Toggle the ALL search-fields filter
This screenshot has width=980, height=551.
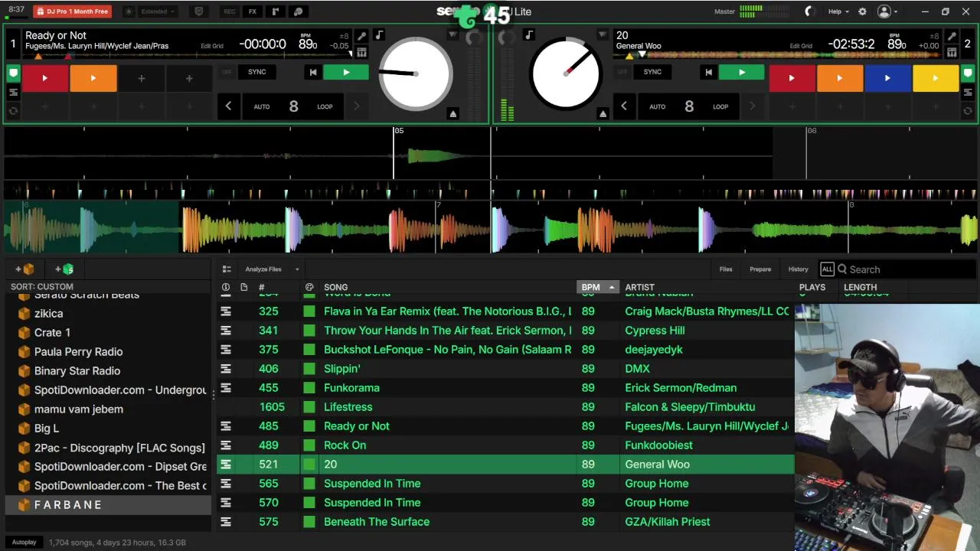[827, 269]
